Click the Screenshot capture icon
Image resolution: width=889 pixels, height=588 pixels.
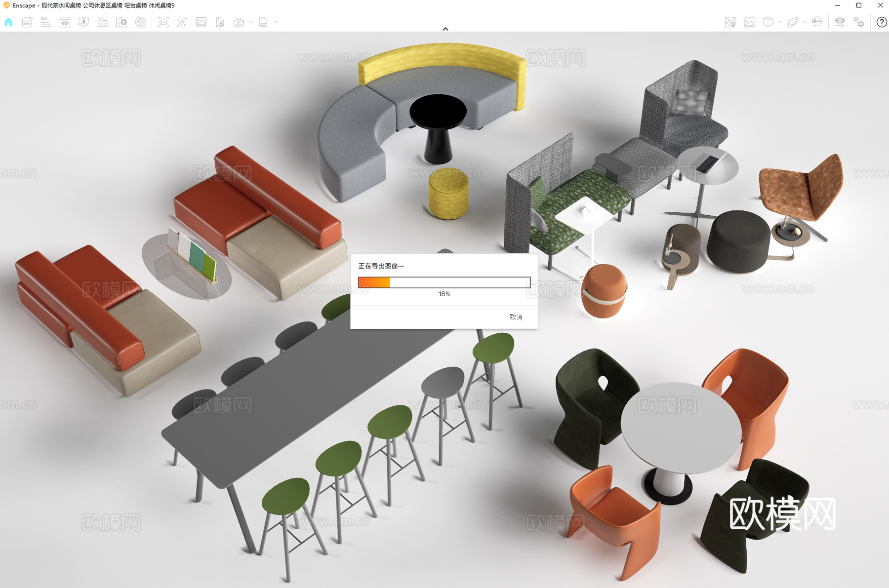point(163,22)
